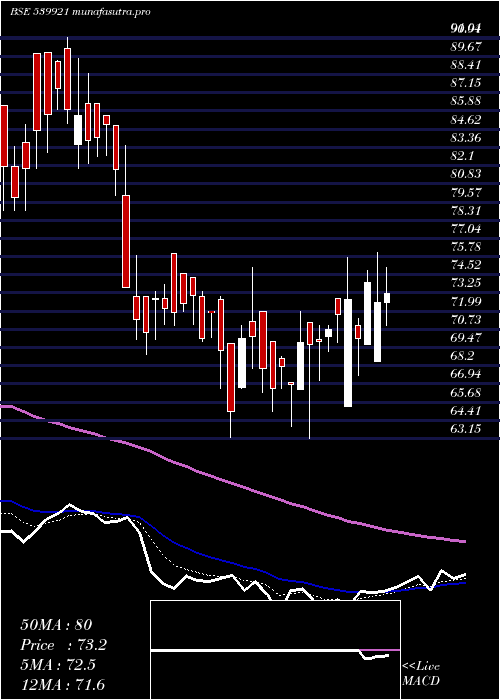
Task: Click the last white candlestick on the right
Action: (387, 298)
